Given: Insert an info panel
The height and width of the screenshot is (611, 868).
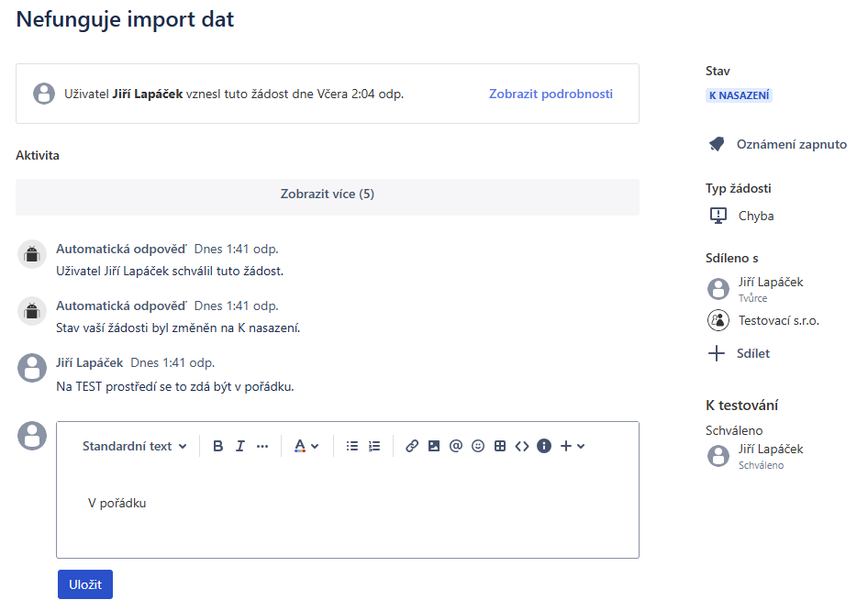Looking at the screenshot, I should (544, 447).
